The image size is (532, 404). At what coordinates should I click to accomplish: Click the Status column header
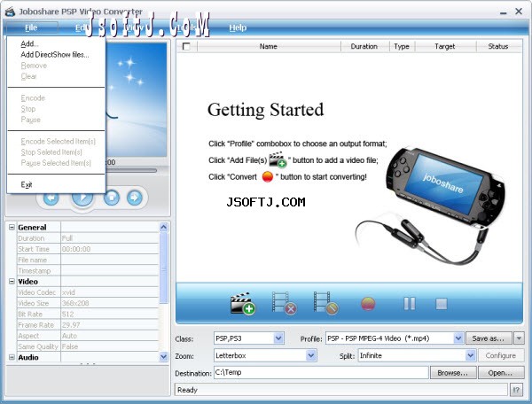coord(498,46)
